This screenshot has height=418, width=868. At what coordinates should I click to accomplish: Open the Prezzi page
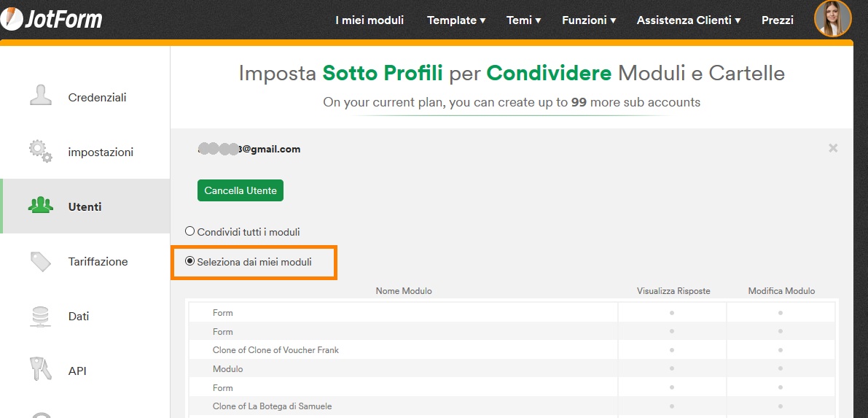click(777, 20)
